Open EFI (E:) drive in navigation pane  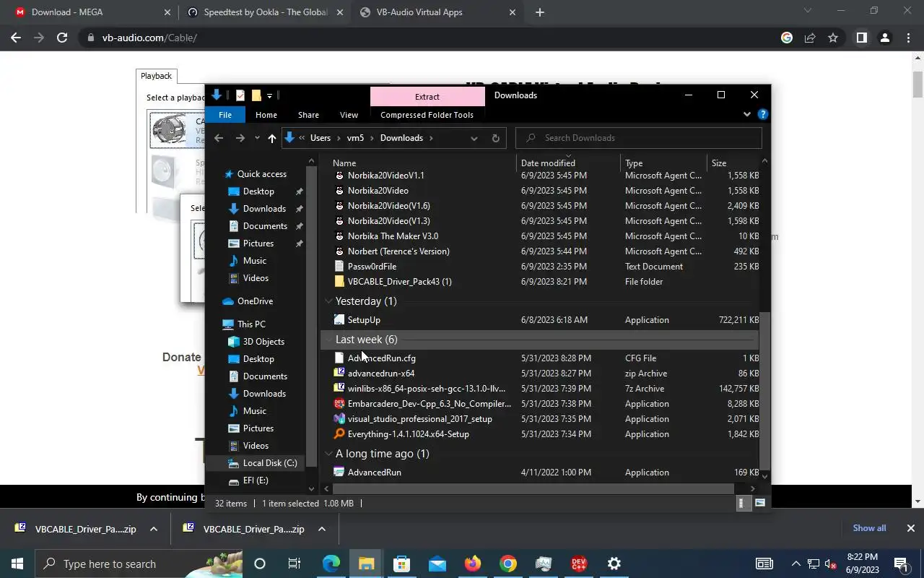pos(256,480)
